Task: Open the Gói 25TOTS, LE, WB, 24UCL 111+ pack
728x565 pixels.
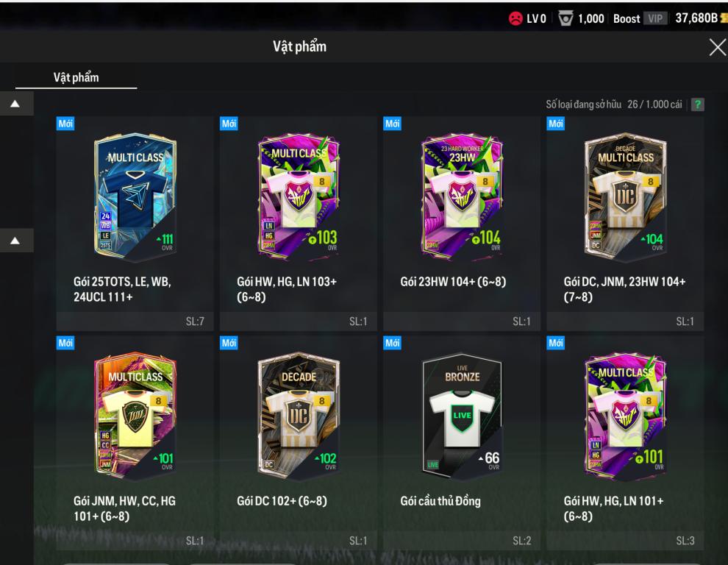Action: [135, 224]
